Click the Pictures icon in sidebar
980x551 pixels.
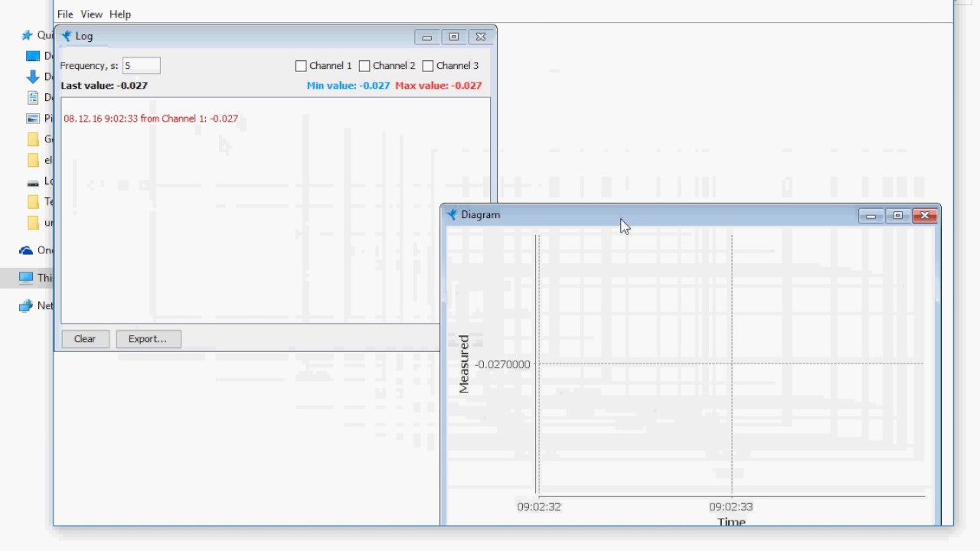coord(32,119)
